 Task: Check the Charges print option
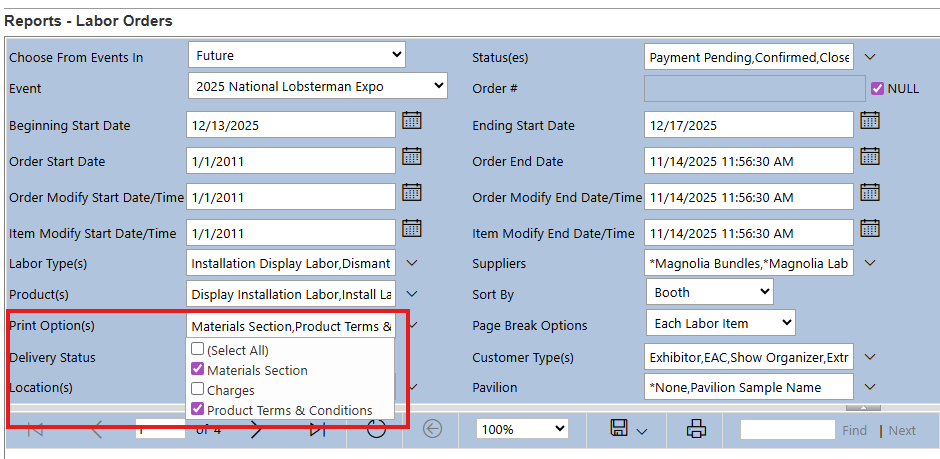(198, 390)
